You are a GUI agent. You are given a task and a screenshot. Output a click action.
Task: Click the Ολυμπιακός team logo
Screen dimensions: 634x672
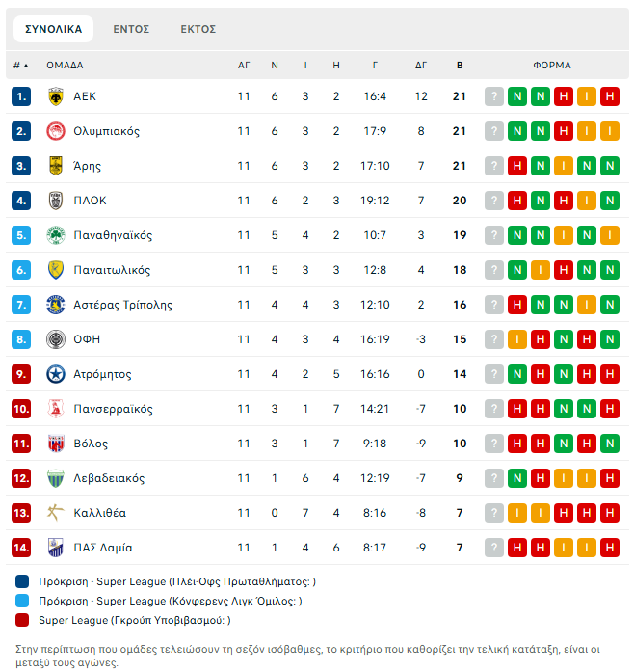55,131
